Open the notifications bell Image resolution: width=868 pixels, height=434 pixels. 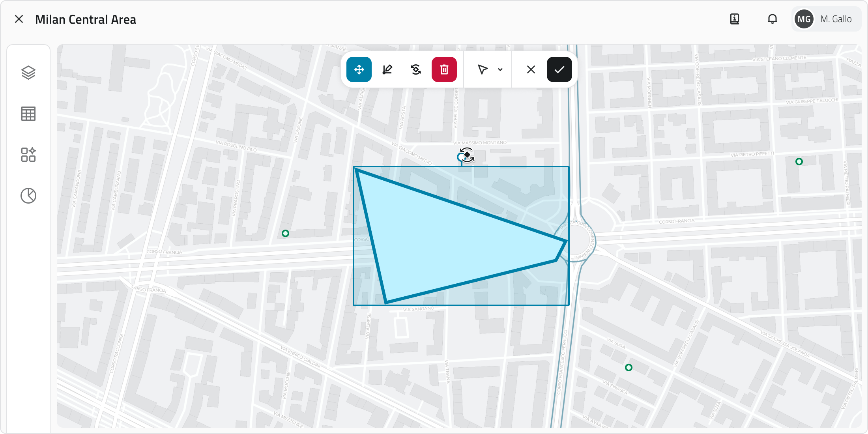(772, 19)
